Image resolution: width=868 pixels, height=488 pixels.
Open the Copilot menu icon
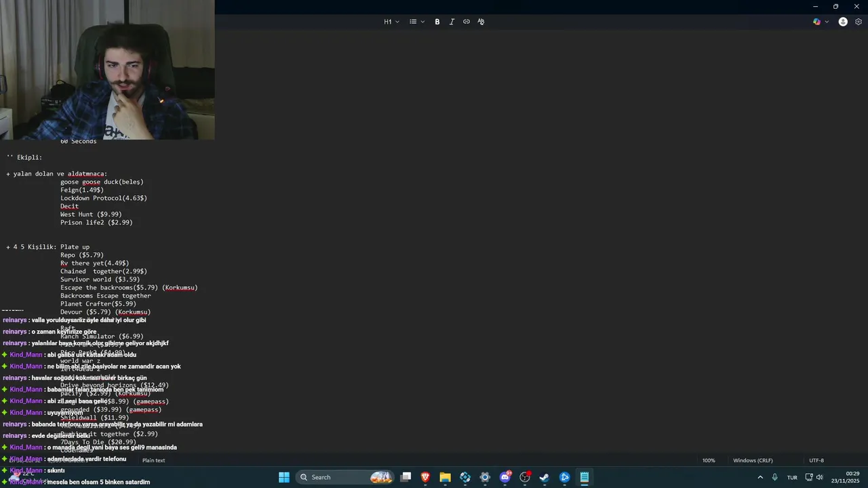tap(816, 22)
